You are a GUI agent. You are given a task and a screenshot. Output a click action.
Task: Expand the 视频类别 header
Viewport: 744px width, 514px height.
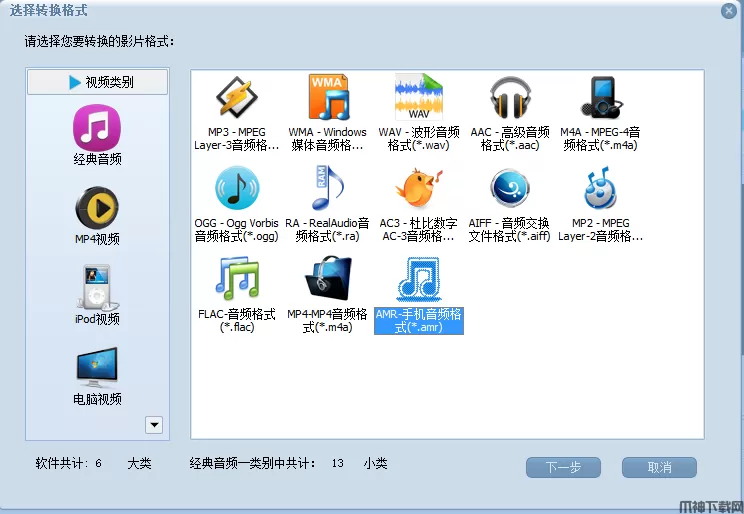97,82
